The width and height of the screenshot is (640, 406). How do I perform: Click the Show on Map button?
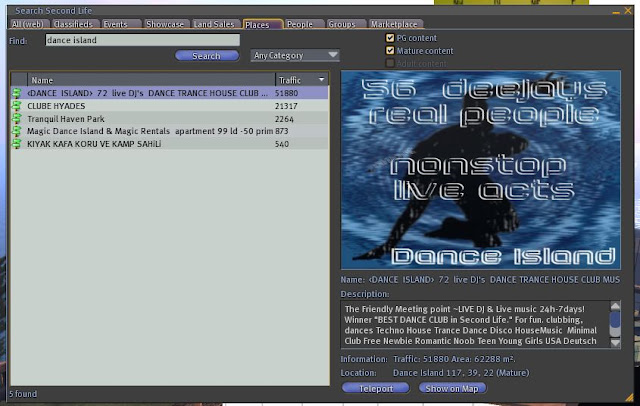(452, 388)
